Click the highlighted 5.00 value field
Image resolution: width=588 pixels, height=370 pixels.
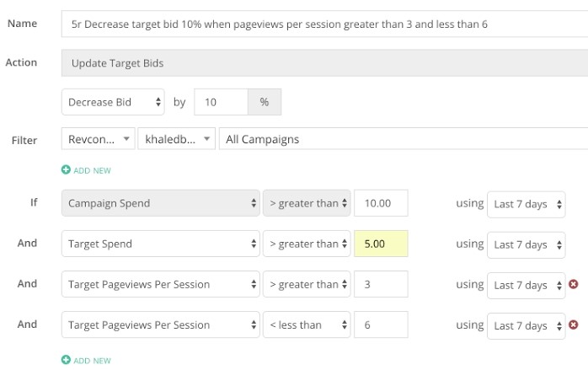(381, 244)
